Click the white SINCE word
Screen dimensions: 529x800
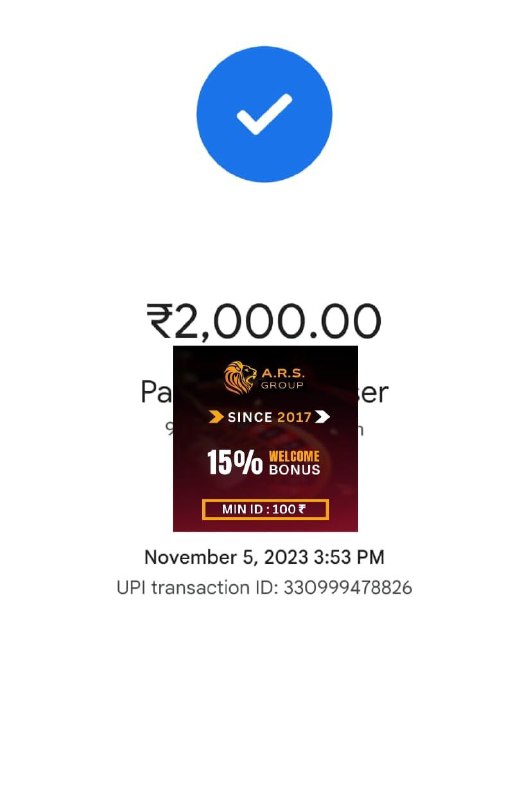(x=250, y=417)
